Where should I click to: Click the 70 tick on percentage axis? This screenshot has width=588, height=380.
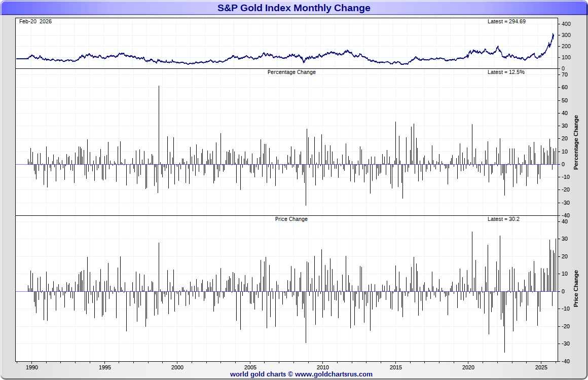565,74
